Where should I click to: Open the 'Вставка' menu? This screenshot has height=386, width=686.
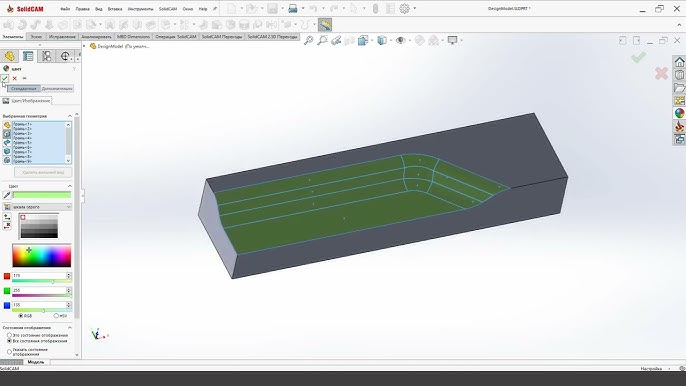pyautogui.click(x=115, y=9)
